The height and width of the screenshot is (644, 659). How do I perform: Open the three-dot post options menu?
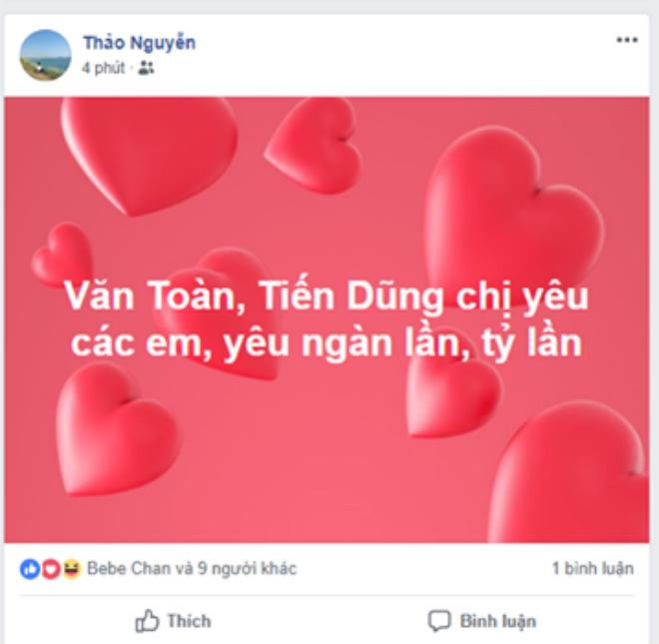tap(627, 40)
